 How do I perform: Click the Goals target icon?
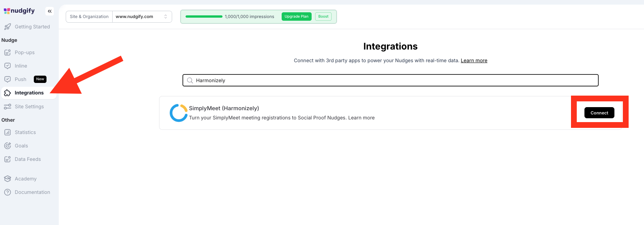[x=7, y=146]
